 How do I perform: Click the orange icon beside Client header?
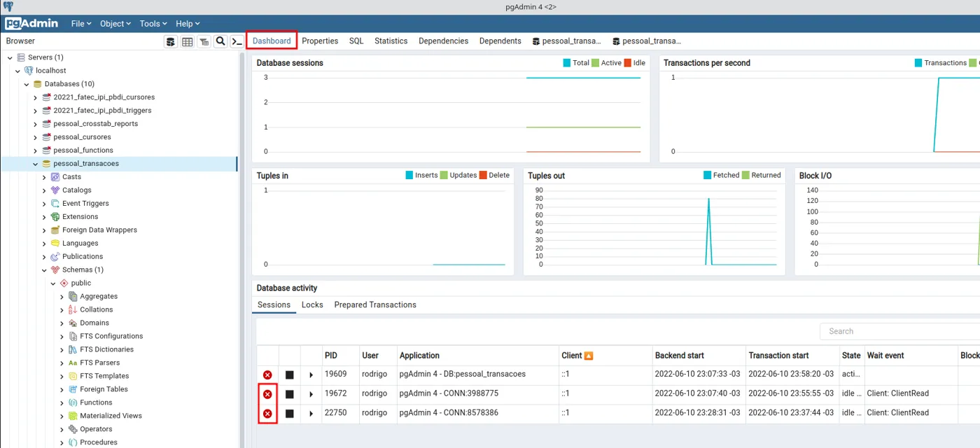point(589,356)
